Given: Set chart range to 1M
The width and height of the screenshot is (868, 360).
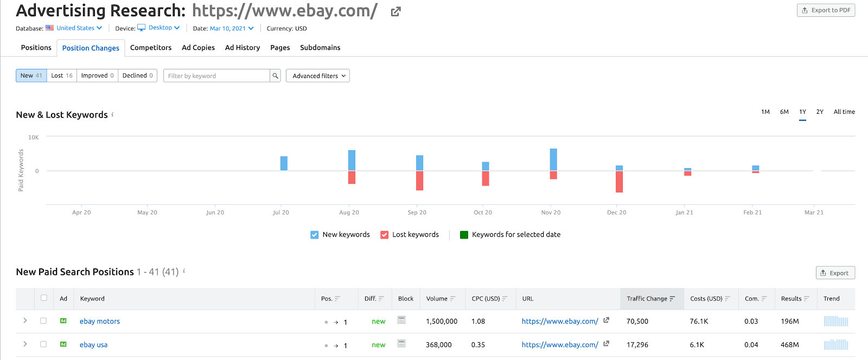Looking at the screenshot, I should pos(765,112).
